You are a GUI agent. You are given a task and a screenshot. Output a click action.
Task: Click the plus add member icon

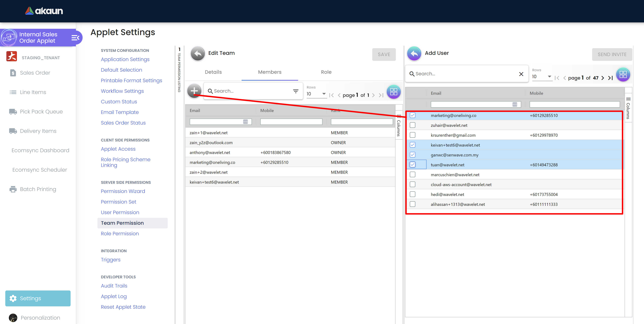click(x=194, y=91)
